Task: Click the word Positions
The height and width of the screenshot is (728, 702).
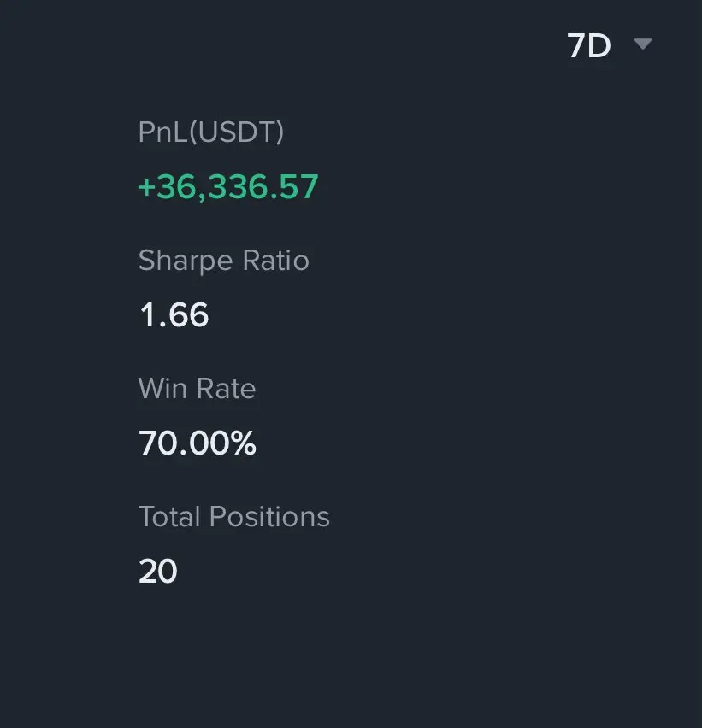Action: 269,516
